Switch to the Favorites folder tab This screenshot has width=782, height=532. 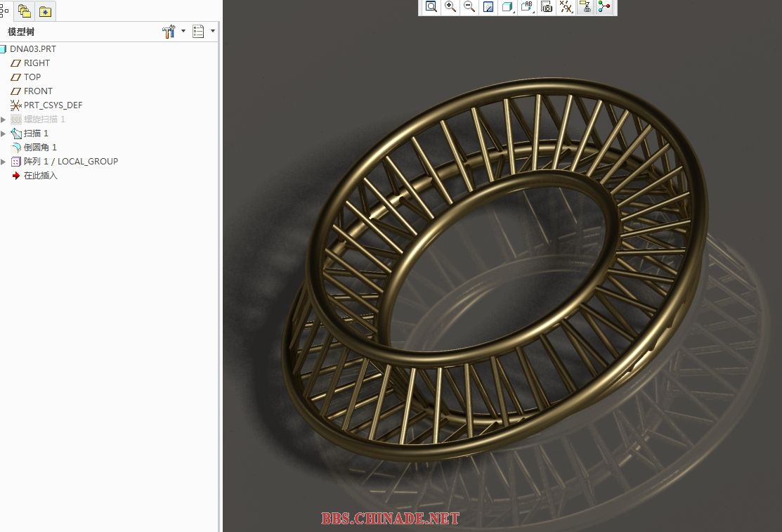[46, 11]
